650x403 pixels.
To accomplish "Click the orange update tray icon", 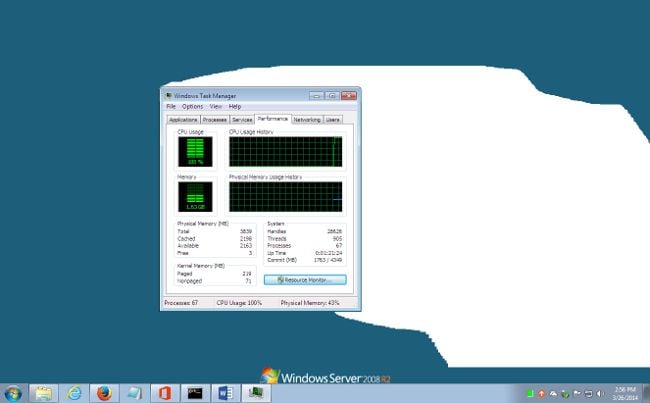I will click(x=541, y=393).
